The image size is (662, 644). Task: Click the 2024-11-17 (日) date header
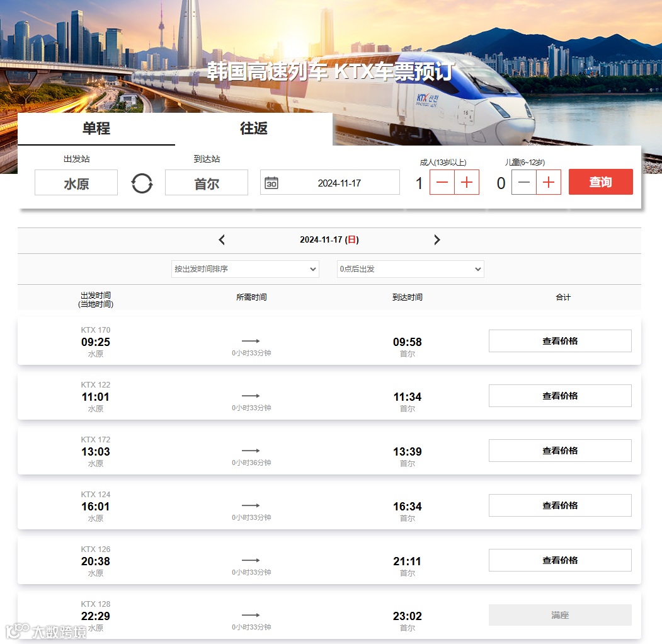point(329,240)
